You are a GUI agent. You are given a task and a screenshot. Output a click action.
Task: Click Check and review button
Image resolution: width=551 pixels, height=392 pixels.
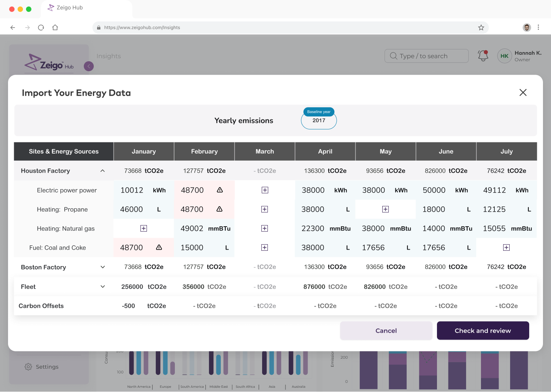(483, 331)
